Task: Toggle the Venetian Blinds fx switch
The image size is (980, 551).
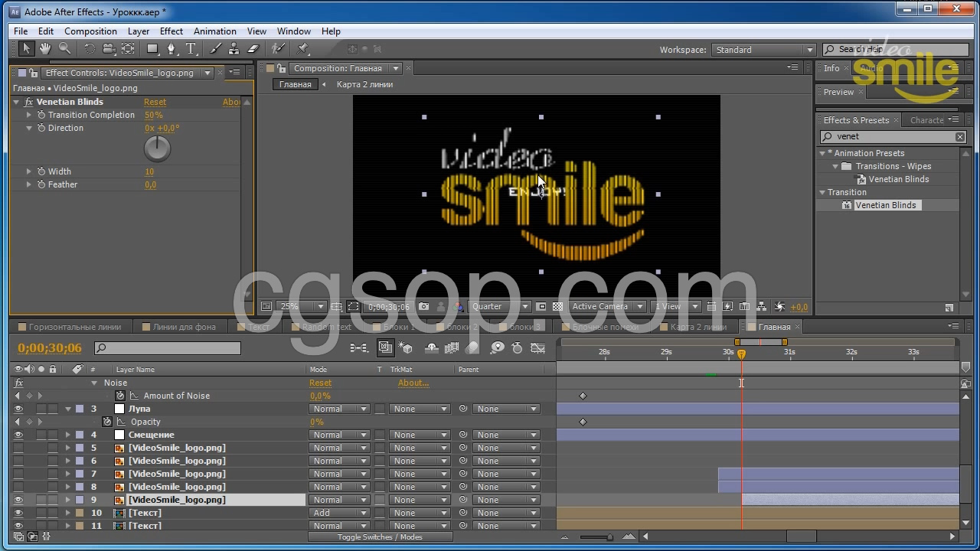Action: pos(28,102)
